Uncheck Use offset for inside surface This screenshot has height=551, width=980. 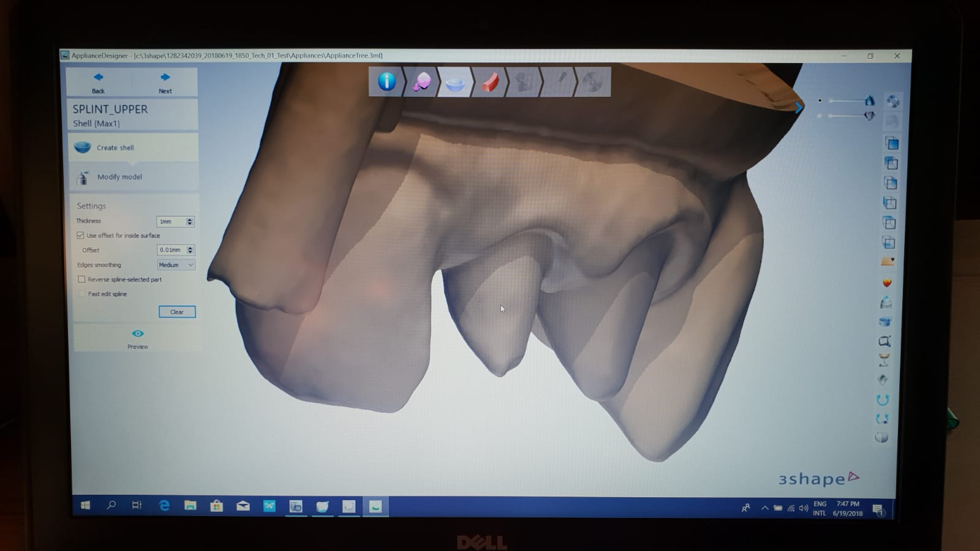80,235
